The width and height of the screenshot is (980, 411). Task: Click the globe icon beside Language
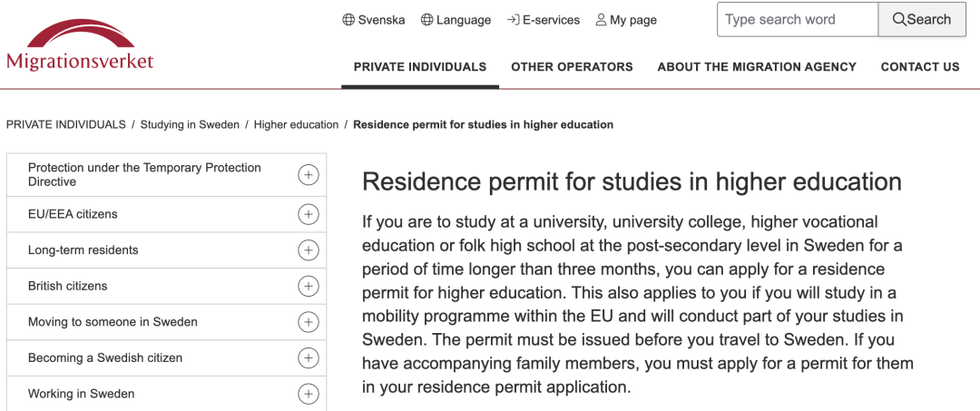426,20
